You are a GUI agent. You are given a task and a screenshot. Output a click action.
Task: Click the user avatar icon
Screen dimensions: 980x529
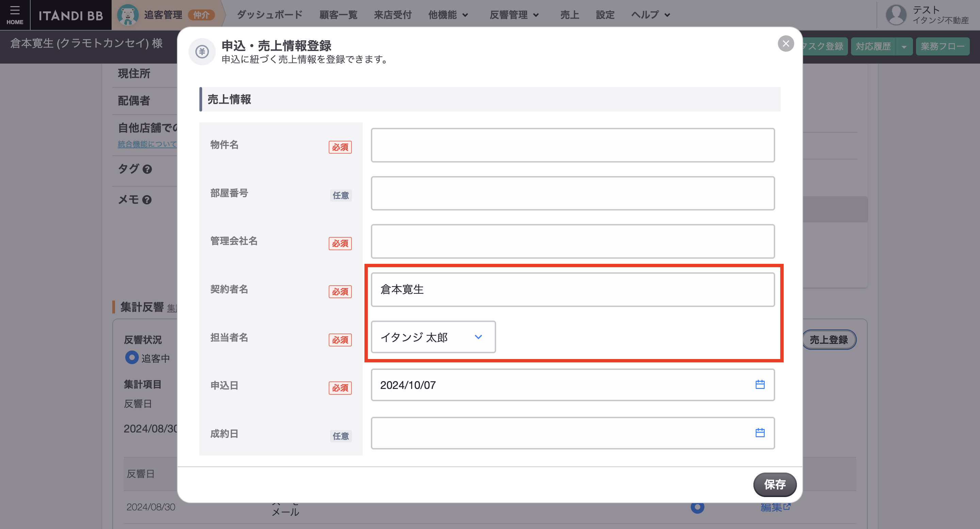(896, 15)
